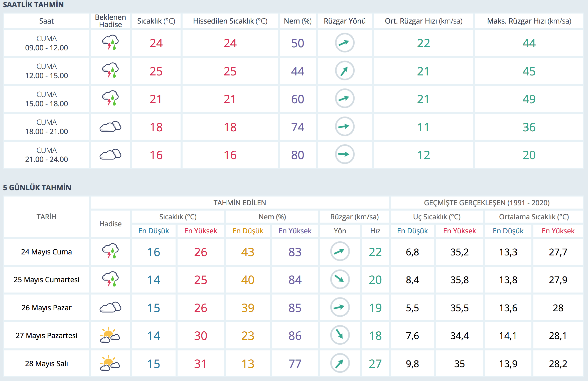Click partly sunny icon for 27 Mayıs Pazartesi
Viewport: 588px width, 381px height.
(x=110, y=335)
